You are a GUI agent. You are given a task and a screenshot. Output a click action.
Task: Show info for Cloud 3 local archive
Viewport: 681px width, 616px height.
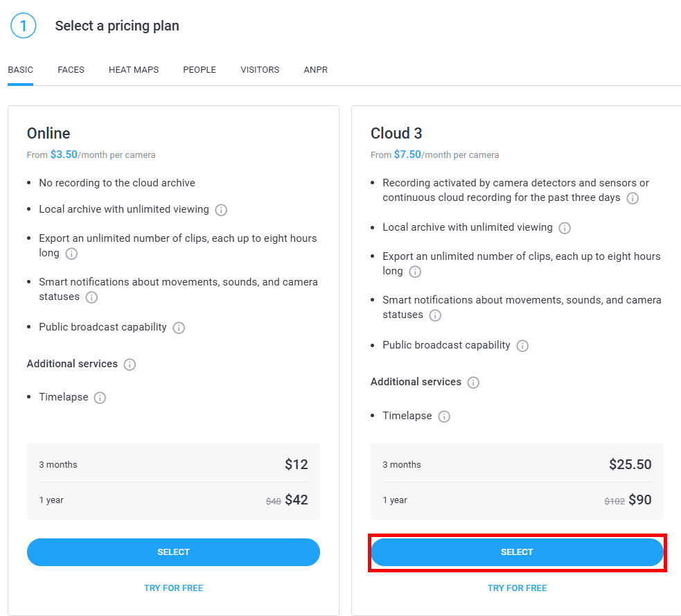coord(565,228)
